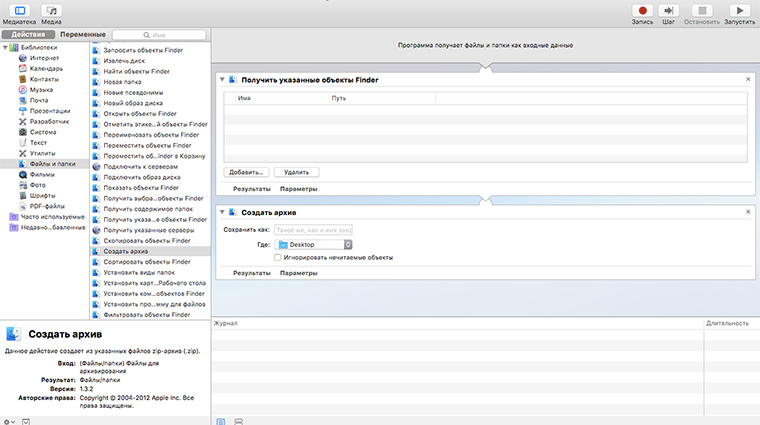The image size is (760, 425).
Task: Select Календарь category in library
Action: (46, 69)
